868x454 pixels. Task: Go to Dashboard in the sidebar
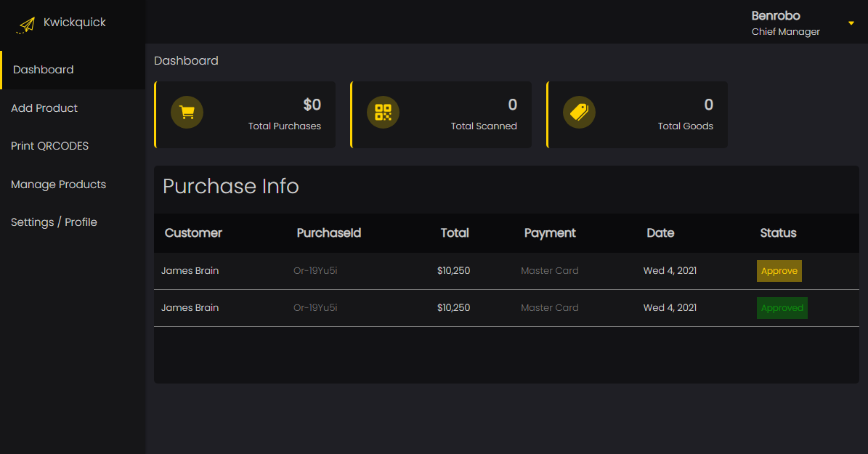(44, 70)
